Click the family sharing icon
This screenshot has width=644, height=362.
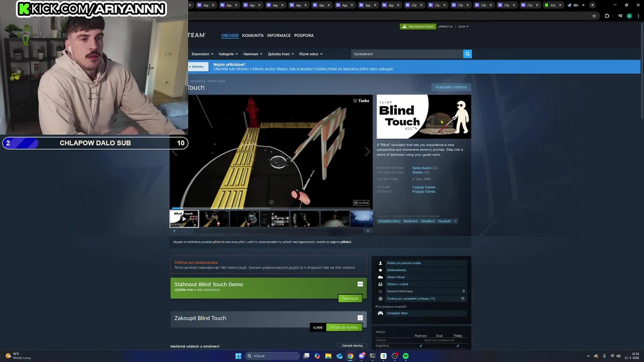[x=380, y=284]
